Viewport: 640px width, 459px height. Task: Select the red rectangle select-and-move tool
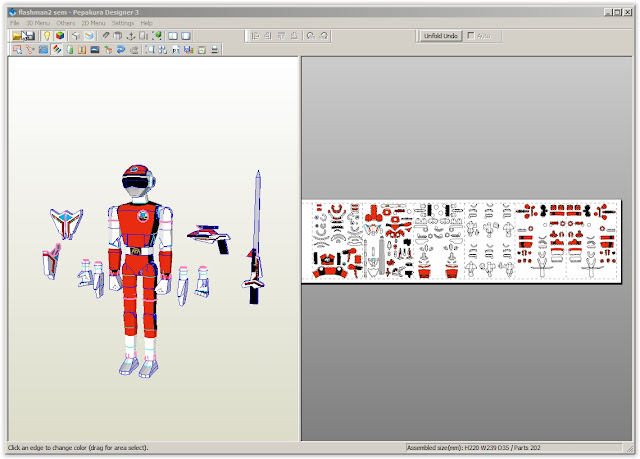pyautogui.click(x=17, y=50)
